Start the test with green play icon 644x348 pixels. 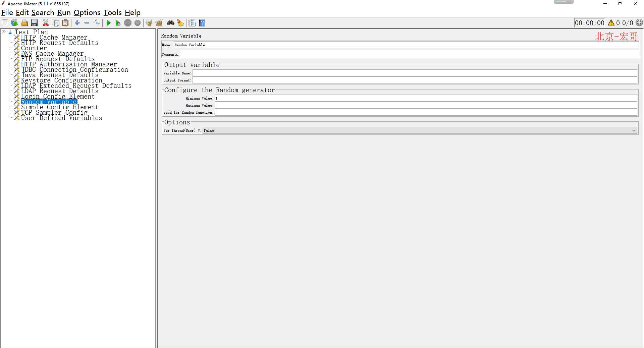tap(108, 23)
